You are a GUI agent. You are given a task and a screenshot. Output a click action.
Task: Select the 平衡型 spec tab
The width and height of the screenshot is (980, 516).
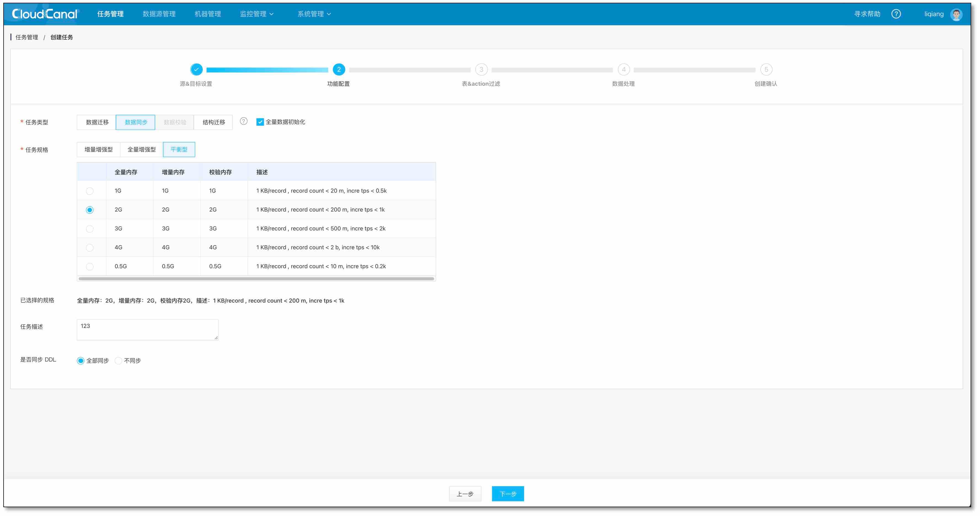point(179,149)
